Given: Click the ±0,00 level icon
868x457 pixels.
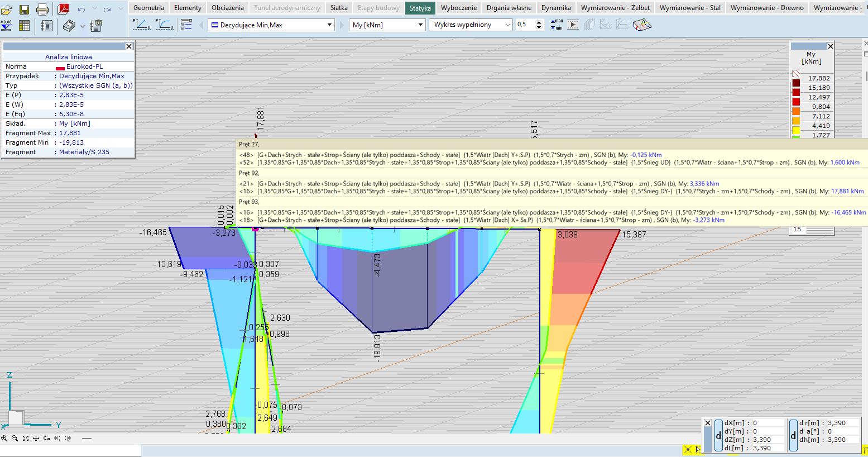Looking at the screenshot, I should click(x=7, y=26).
